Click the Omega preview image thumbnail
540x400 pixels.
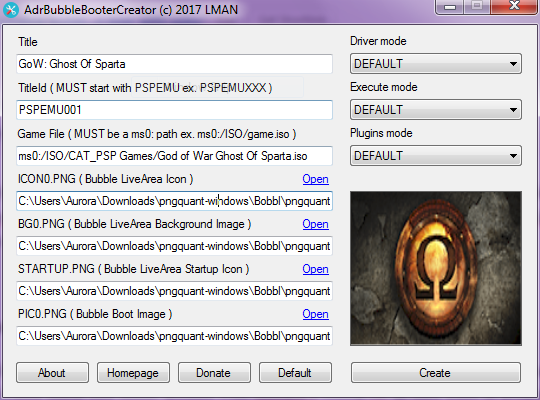(x=436, y=268)
